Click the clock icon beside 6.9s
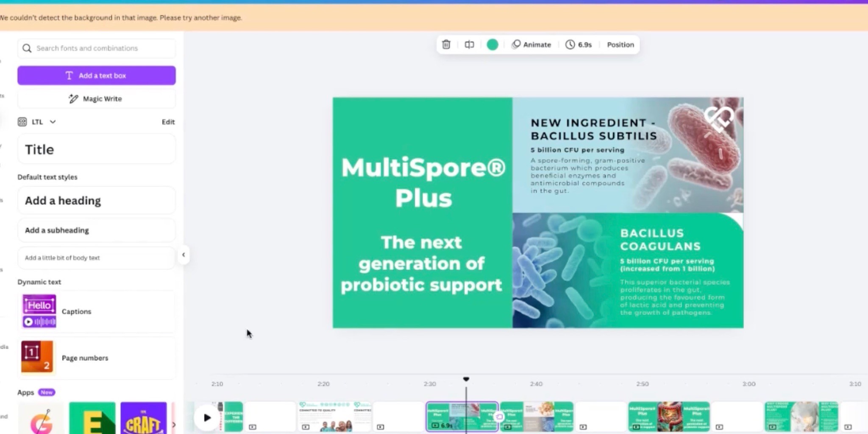 (570, 45)
